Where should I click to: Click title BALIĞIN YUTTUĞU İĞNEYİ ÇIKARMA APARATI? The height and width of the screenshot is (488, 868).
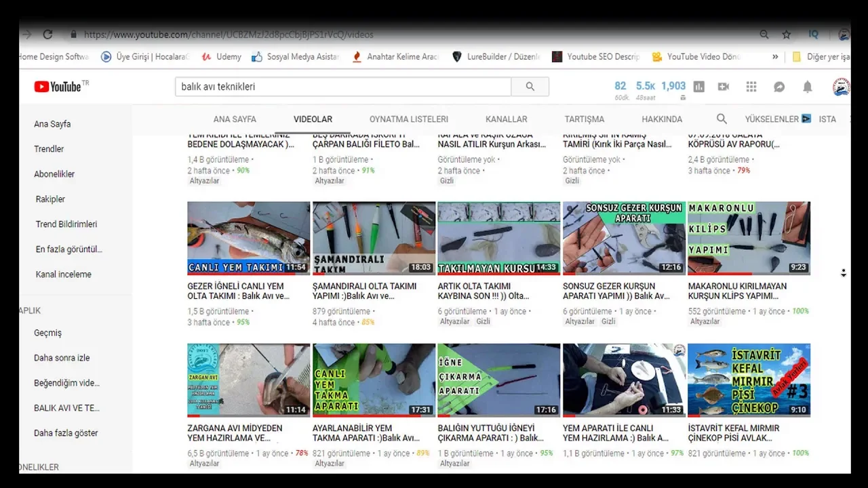(x=490, y=433)
